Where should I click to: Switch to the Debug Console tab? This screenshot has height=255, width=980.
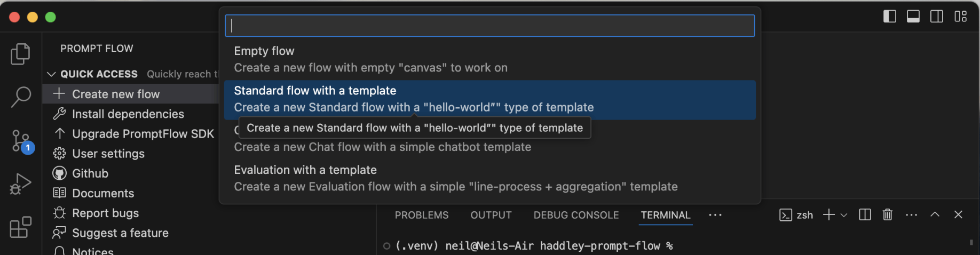tap(576, 215)
